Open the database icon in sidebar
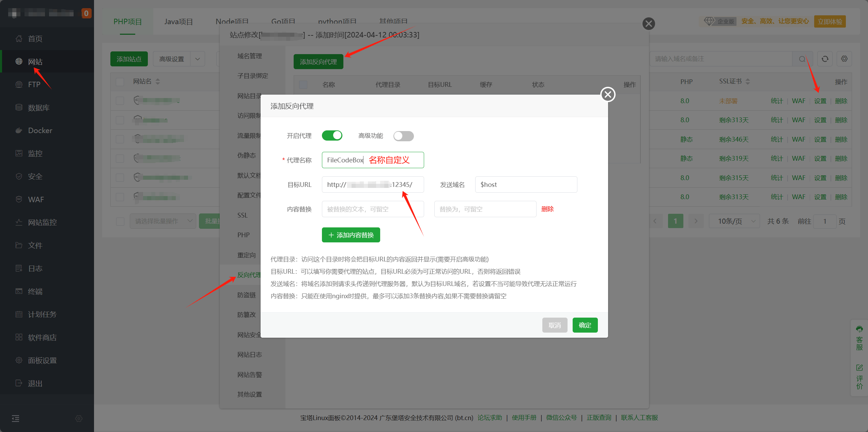868x432 pixels. pyautogui.click(x=19, y=108)
